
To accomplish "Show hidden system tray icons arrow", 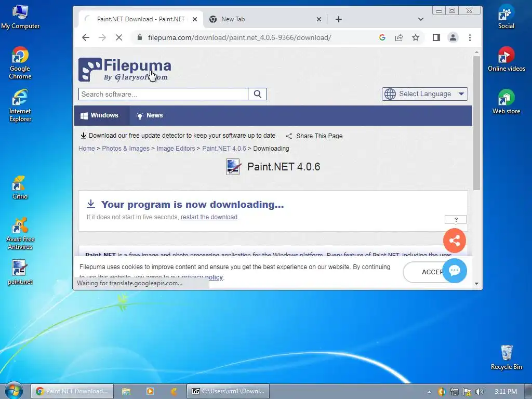I will [429, 392].
